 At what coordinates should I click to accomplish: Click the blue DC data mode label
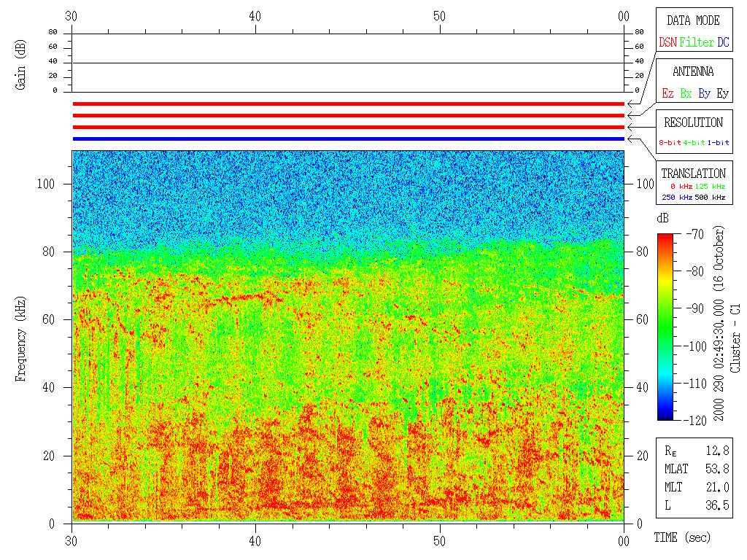[723, 43]
